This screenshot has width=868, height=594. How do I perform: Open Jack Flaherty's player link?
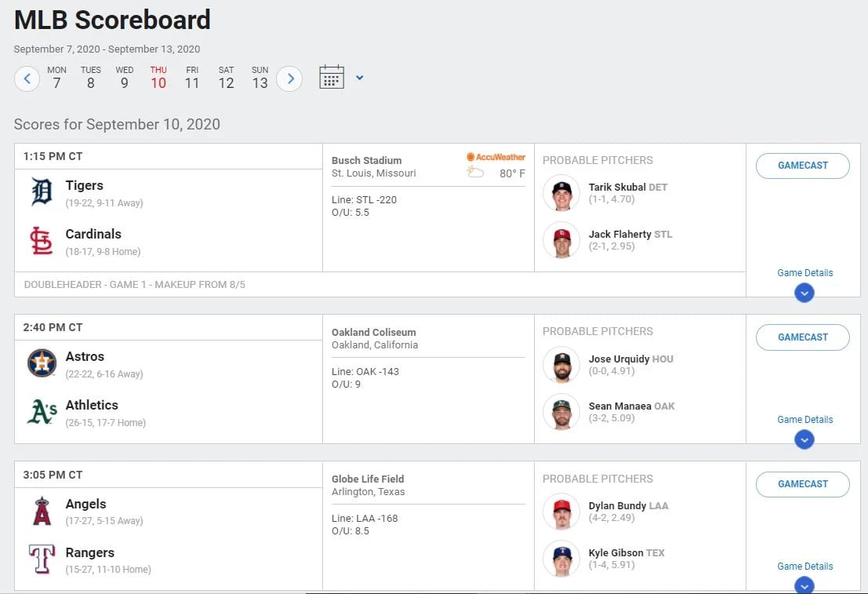[x=619, y=234]
